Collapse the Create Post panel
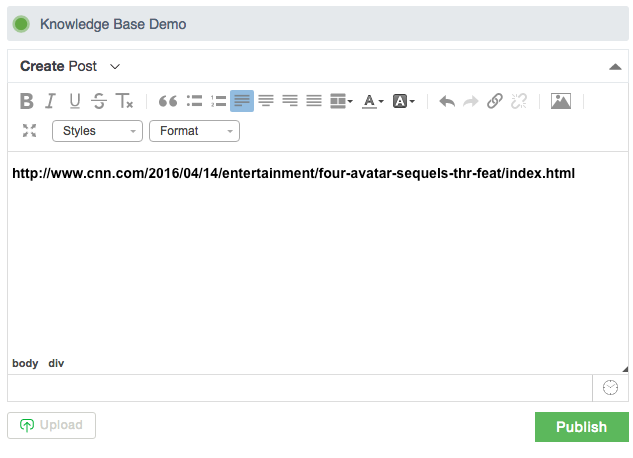The image size is (633, 458). (615, 67)
